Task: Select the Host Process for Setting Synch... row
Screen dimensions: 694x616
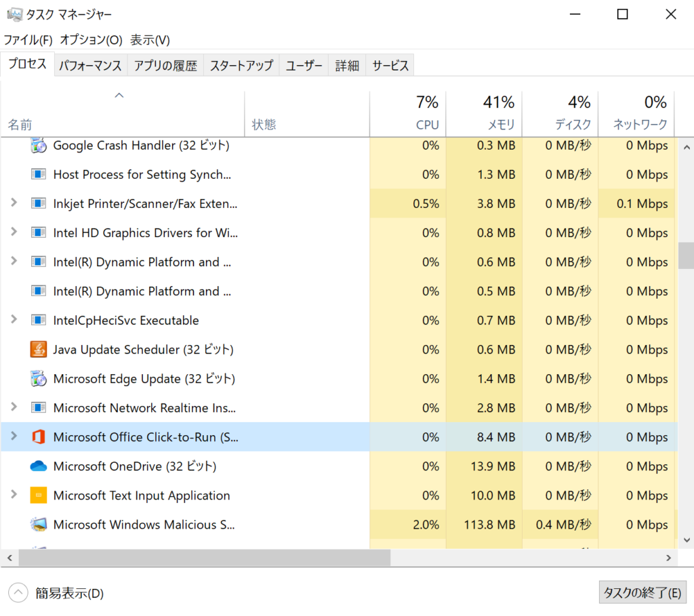Action: coord(339,174)
